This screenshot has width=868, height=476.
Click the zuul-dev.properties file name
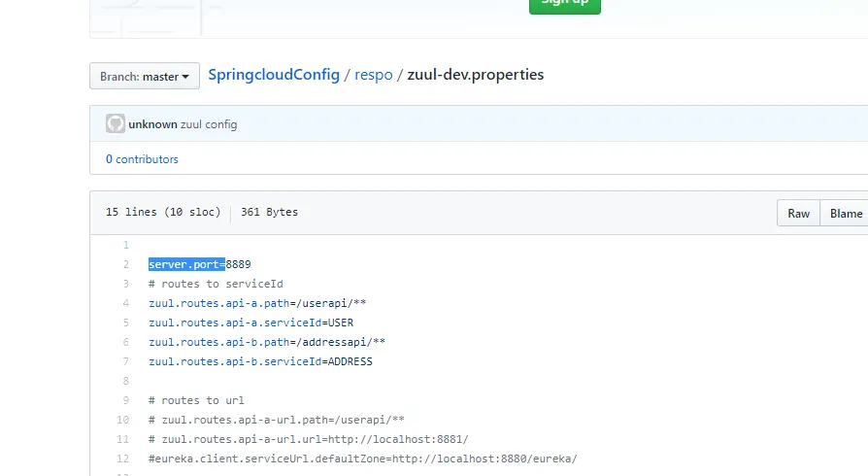(x=476, y=75)
